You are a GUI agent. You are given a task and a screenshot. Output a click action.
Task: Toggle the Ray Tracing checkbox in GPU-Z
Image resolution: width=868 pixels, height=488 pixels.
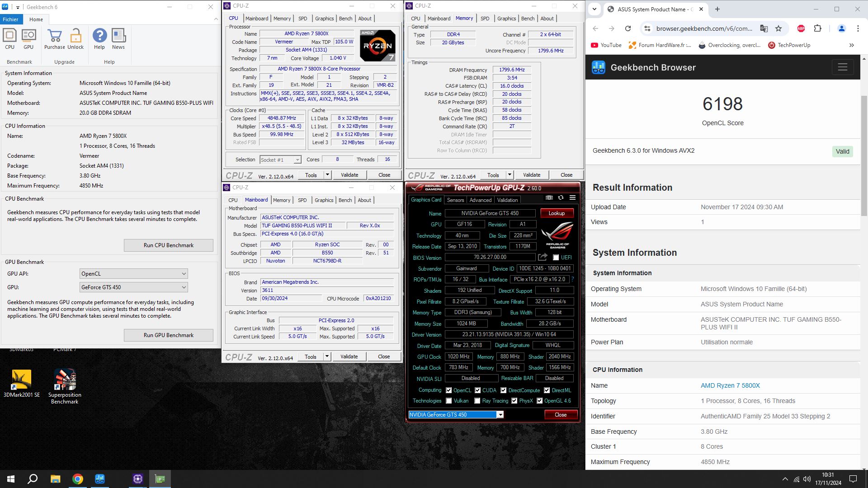[477, 401]
